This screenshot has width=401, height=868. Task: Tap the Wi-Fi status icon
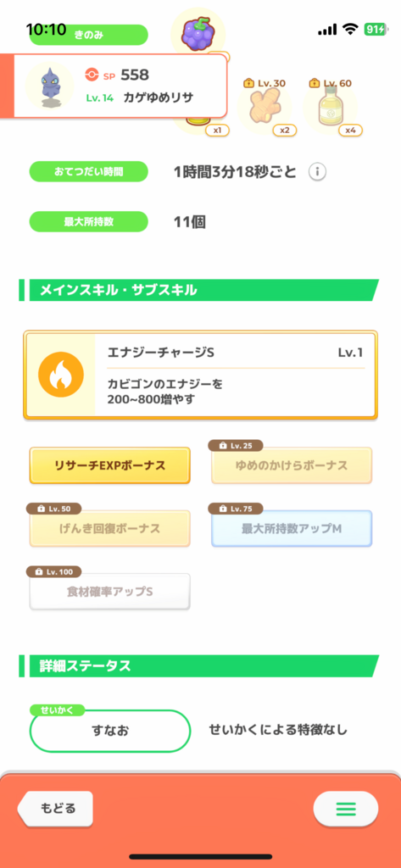(x=350, y=31)
